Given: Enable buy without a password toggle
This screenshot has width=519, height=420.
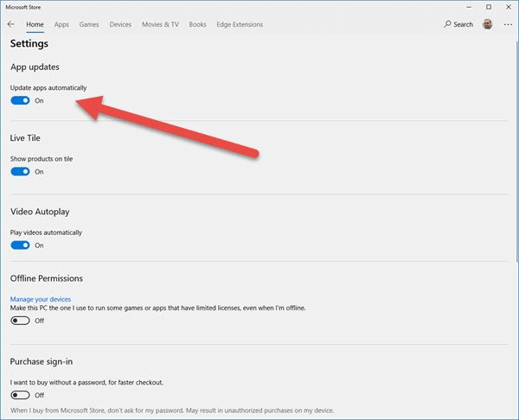Looking at the screenshot, I should tap(20, 395).
